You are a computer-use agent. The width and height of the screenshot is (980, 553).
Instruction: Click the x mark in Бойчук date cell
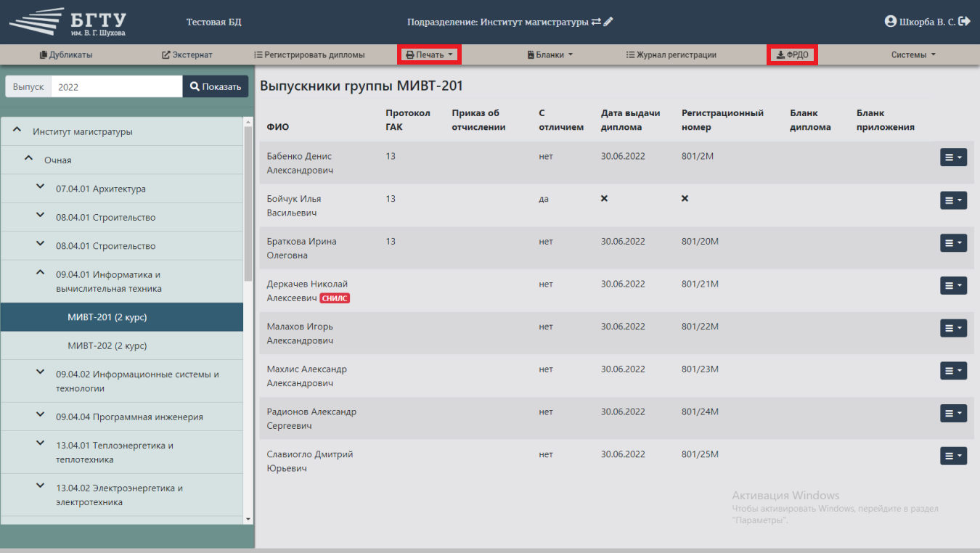point(605,198)
